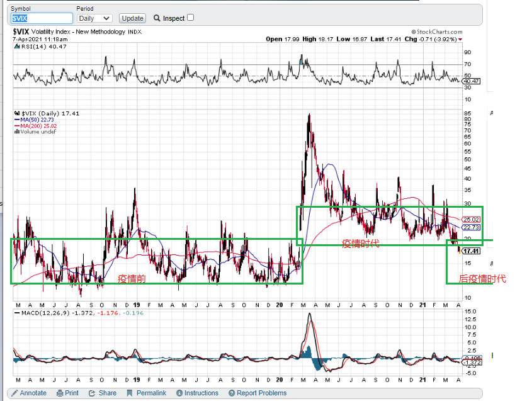Click the Permalink bookmark icon
532x401 pixels.
coord(130,393)
